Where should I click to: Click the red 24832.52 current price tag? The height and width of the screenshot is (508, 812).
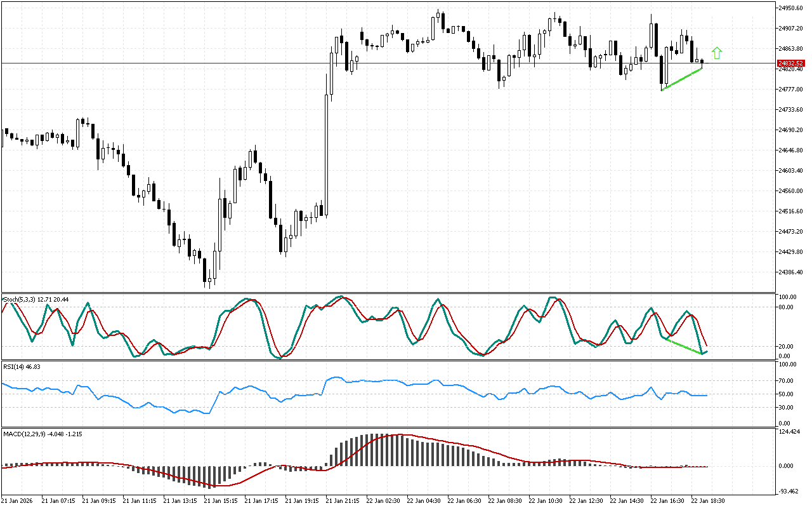(790, 63)
